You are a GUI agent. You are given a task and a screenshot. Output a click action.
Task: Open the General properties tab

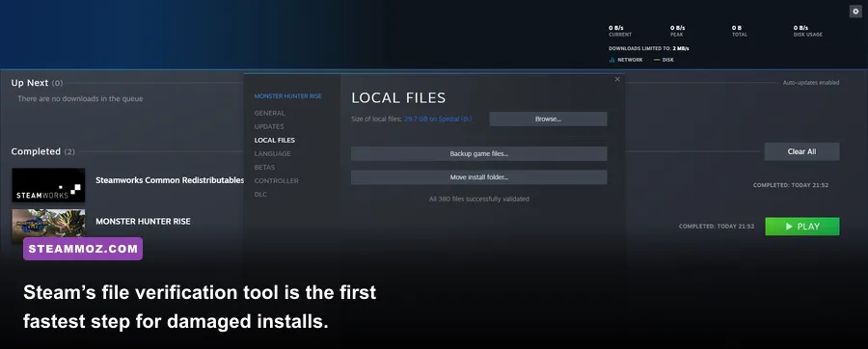[270, 113]
